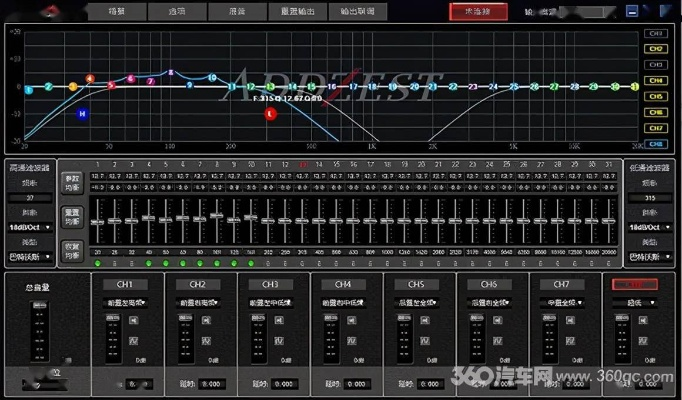
Task: Select EQ node 8 on the curve
Action: (171, 72)
